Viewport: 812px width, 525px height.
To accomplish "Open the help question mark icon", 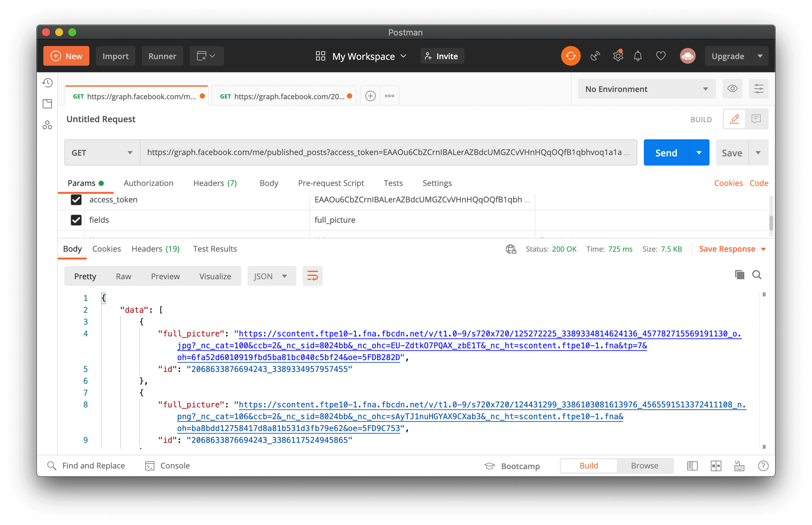I will 763,466.
